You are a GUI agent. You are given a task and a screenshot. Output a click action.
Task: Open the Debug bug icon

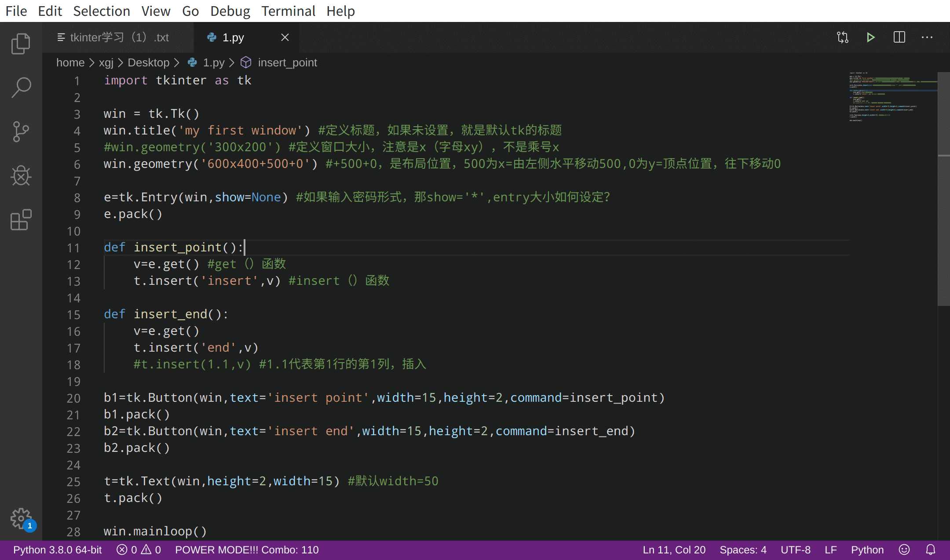pos(21,175)
